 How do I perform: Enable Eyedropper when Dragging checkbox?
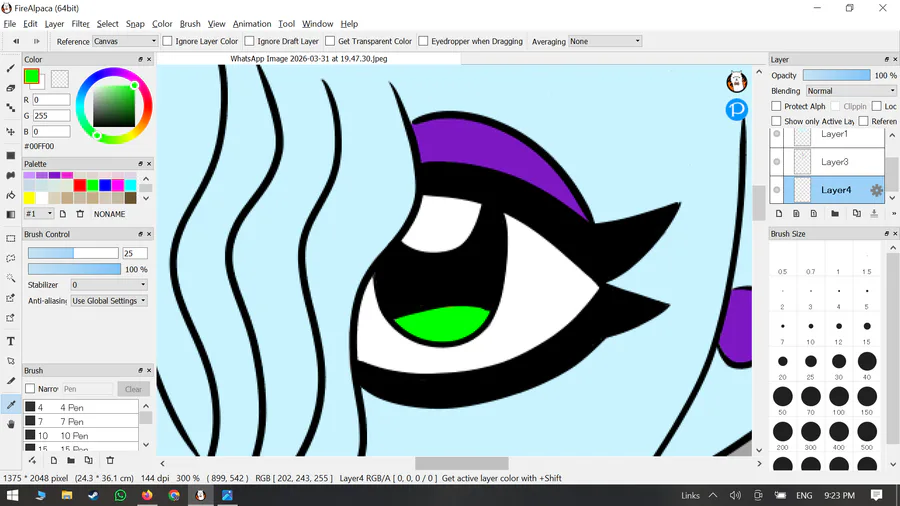pyautogui.click(x=423, y=41)
